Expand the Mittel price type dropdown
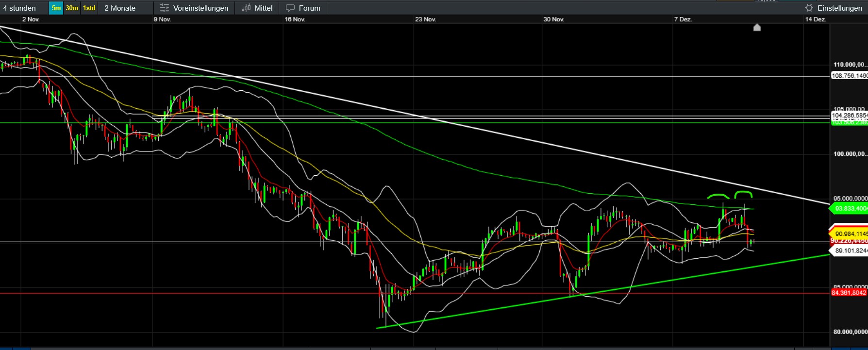Screen dimensions: 868x350 tap(264, 8)
